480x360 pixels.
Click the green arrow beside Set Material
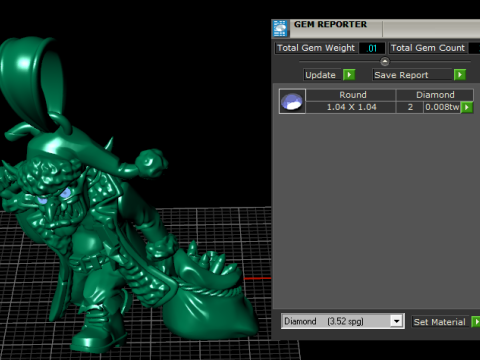[x=476, y=322]
